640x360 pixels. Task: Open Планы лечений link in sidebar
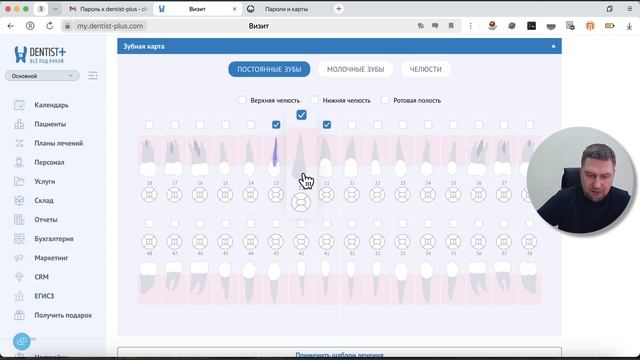point(59,143)
